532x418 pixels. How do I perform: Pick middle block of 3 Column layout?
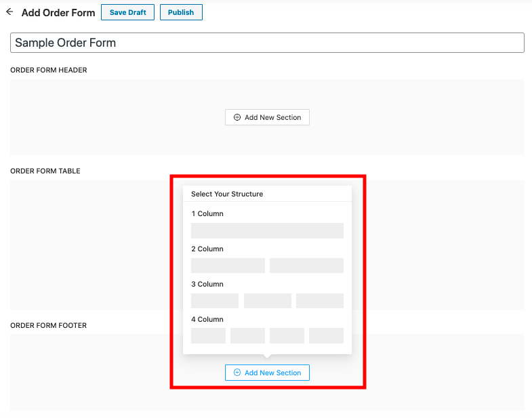pyautogui.click(x=267, y=301)
